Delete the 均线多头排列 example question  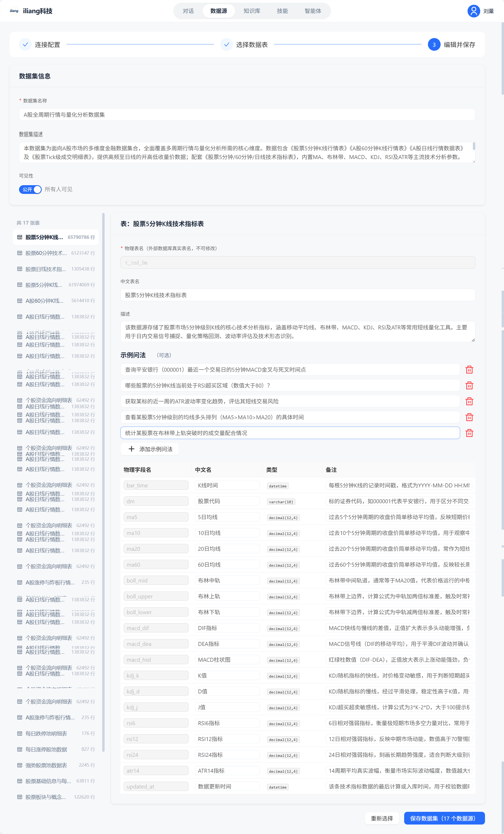click(469, 417)
